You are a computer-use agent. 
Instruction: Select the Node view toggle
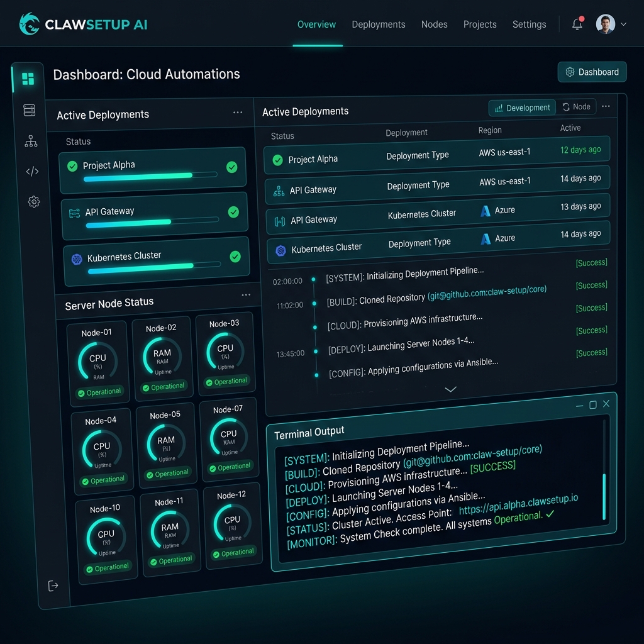point(576,107)
